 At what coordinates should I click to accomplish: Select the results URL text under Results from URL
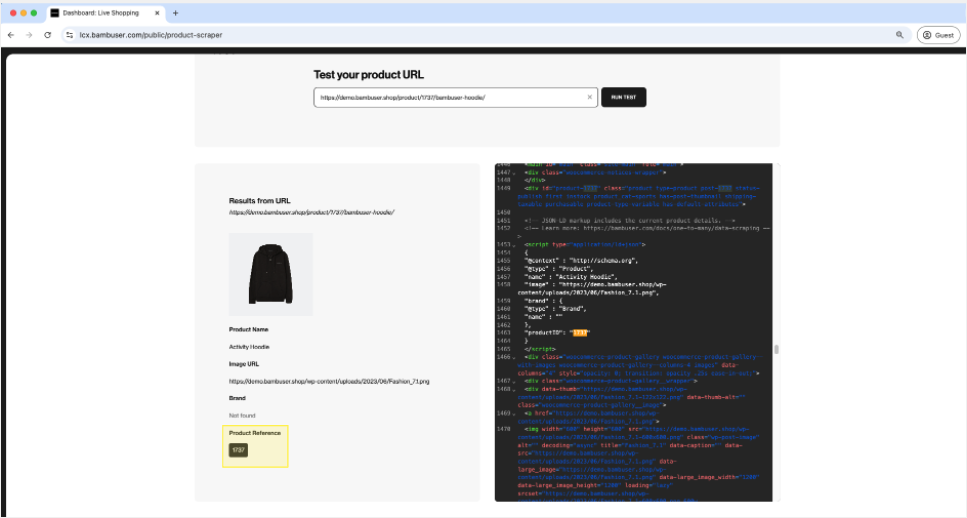(311, 212)
